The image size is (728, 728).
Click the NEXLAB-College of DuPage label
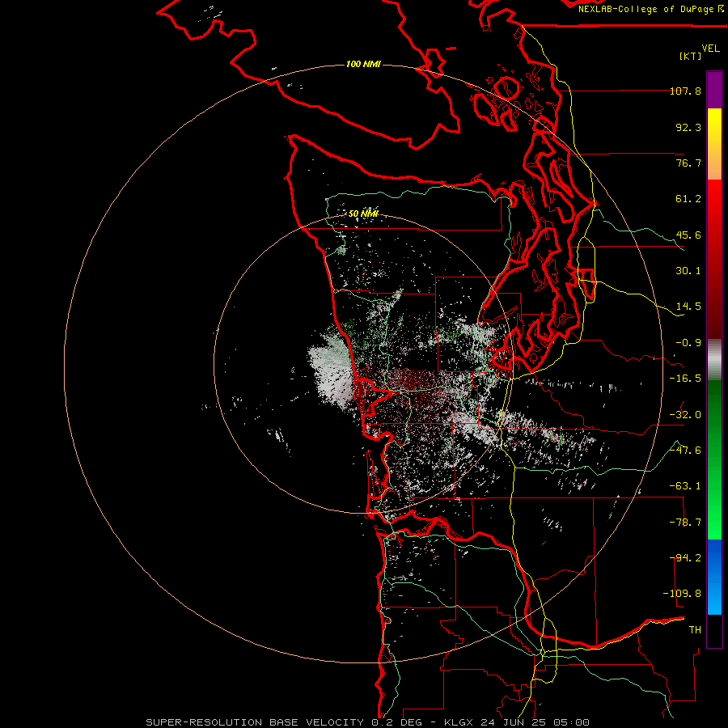coord(650,9)
